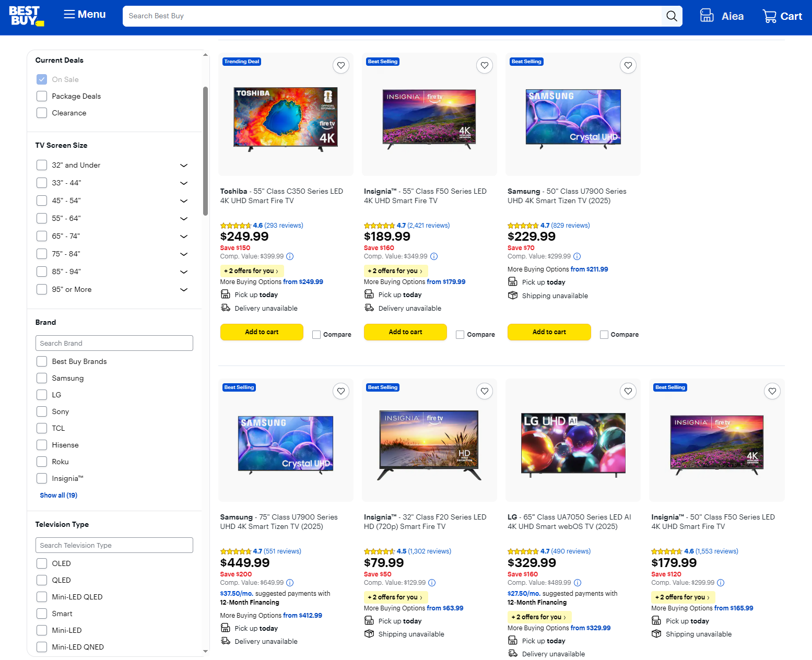Add the Toshiba 55" TV to cart
This screenshot has height=660, width=812.
click(262, 332)
